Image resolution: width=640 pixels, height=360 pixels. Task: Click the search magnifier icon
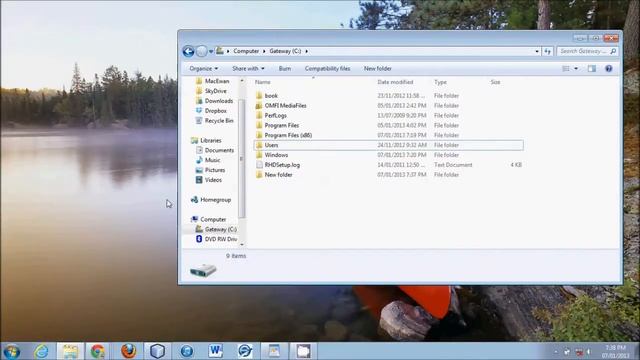click(613, 51)
